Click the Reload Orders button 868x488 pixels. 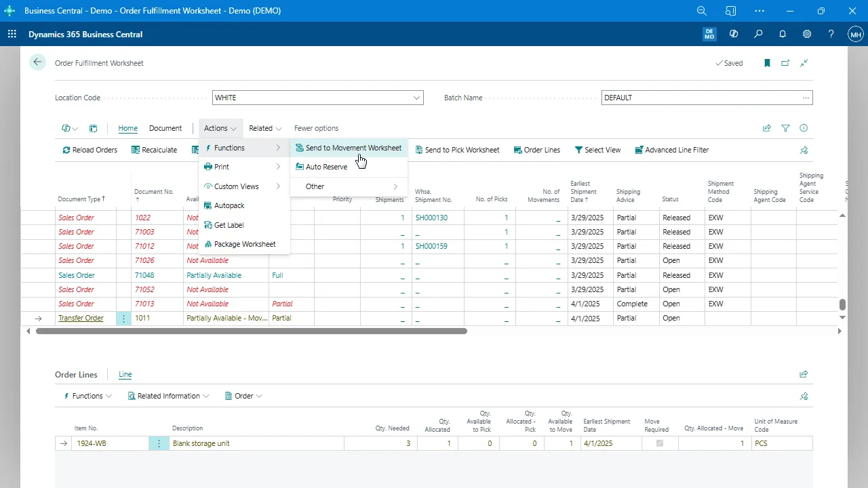[90, 150]
